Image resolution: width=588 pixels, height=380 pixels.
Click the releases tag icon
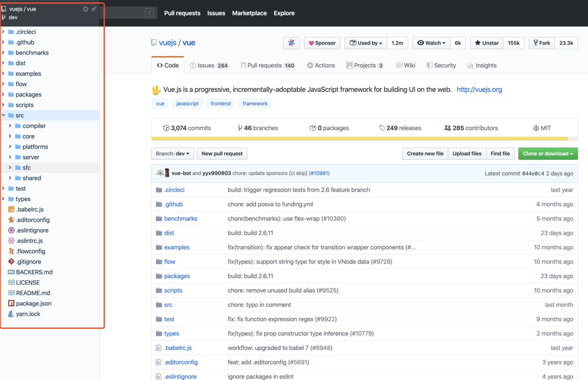click(x=382, y=128)
